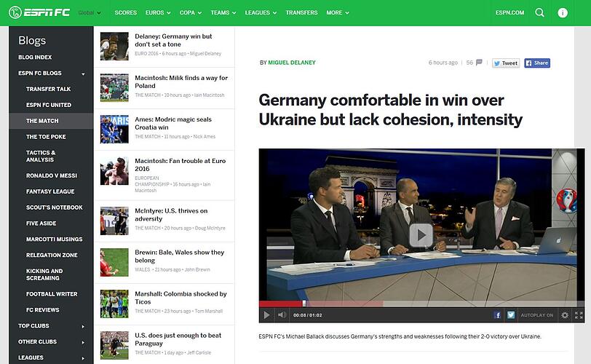Open RELEGATION ZONE blog
Screen dimensions: 591x364
coord(52,255)
